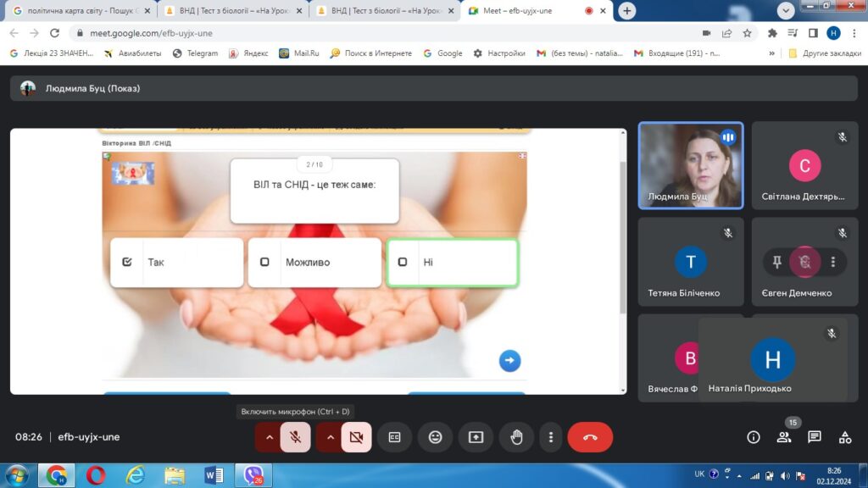The width and height of the screenshot is (868, 488).
Task: Expand audio settings arrow beside microphone
Action: coord(270,437)
